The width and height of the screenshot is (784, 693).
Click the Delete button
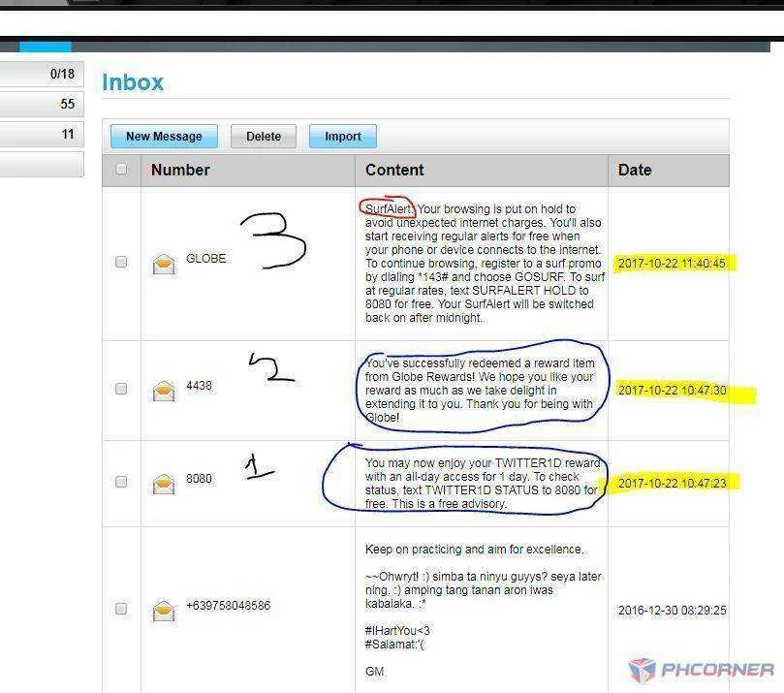point(264,137)
